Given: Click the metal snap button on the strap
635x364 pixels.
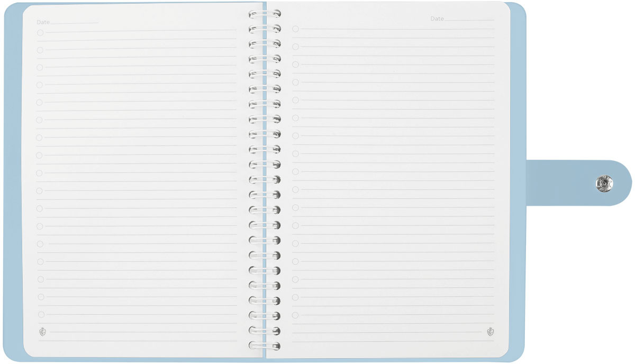Looking at the screenshot, I should tap(603, 184).
